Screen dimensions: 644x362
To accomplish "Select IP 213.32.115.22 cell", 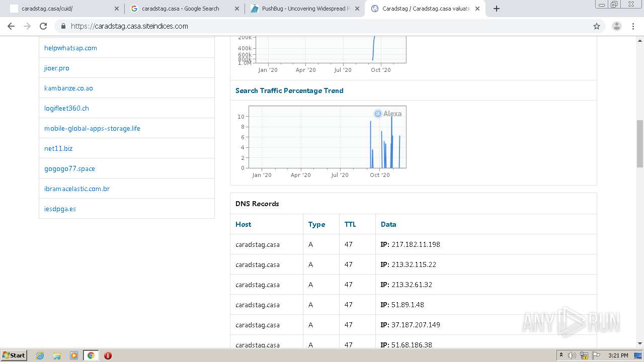I will [486, 264].
